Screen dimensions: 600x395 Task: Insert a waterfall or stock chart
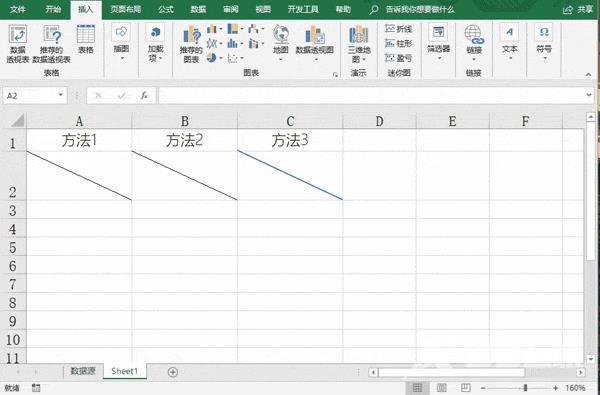coord(256,29)
